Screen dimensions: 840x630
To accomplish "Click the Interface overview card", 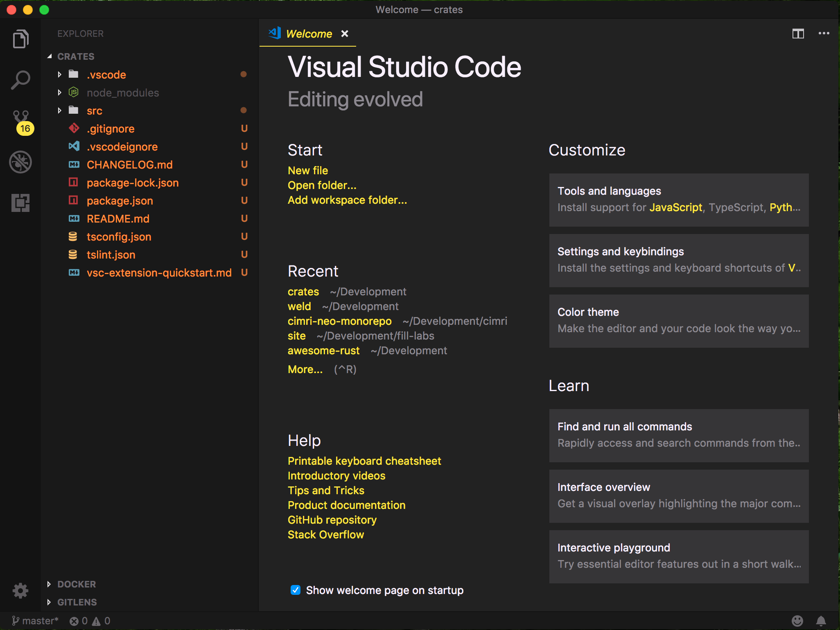I will pos(679,496).
